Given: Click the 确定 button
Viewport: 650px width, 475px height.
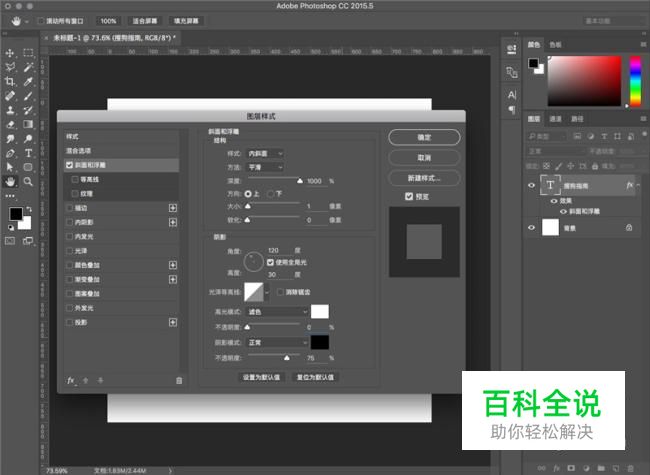Looking at the screenshot, I should (x=424, y=137).
